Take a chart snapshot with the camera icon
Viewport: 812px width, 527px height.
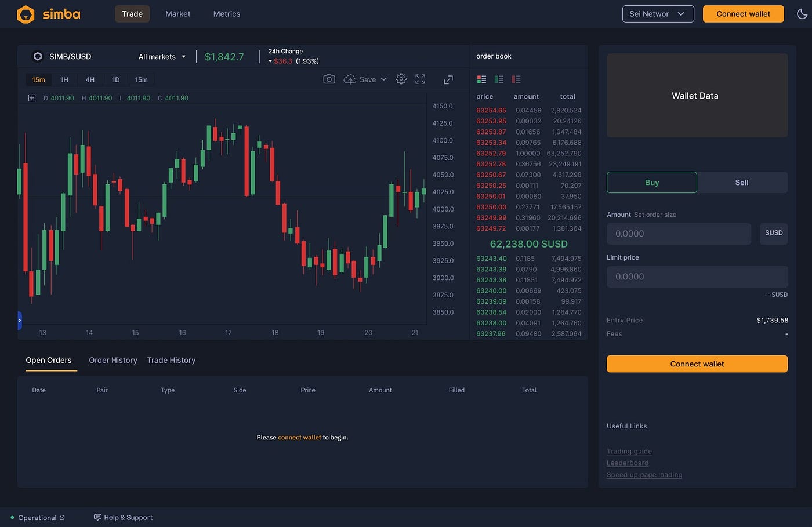(x=329, y=79)
